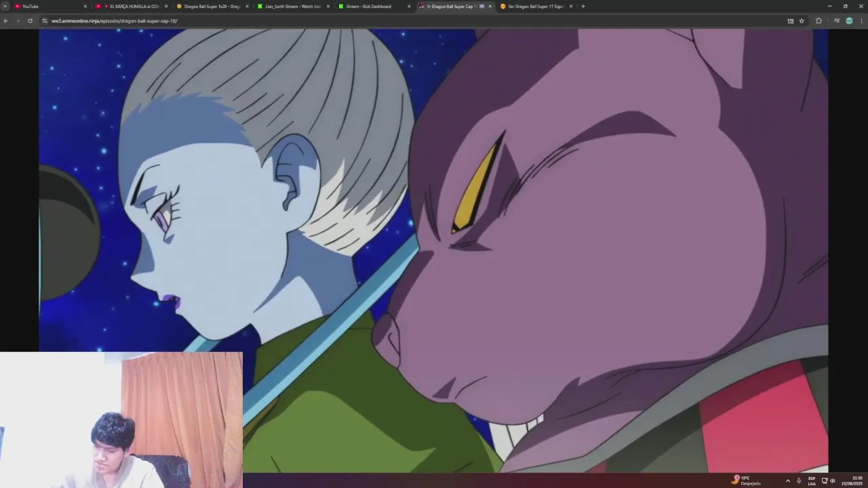Close the Dragon Ball Super 1x20 tab
The image size is (868, 488).
coord(247,6)
